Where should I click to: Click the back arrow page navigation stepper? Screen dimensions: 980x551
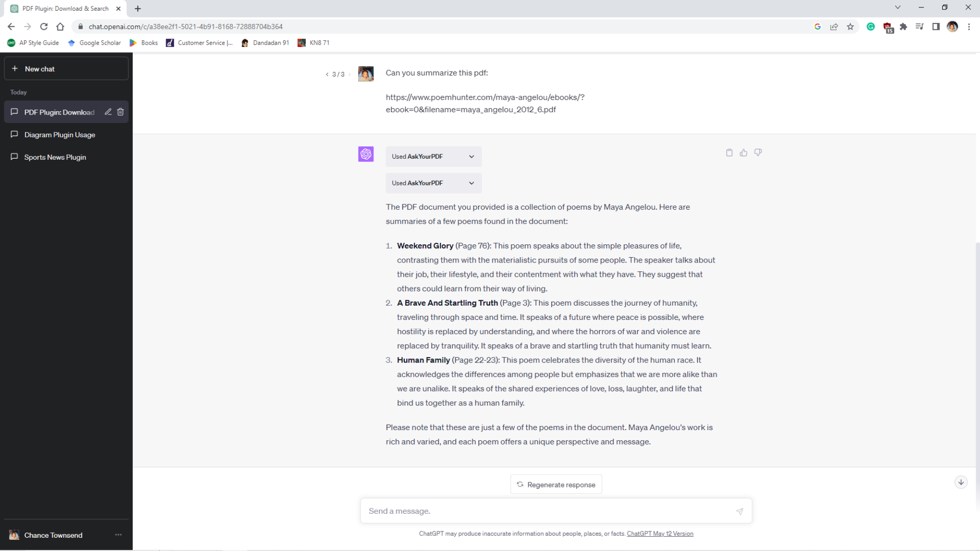pos(327,73)
